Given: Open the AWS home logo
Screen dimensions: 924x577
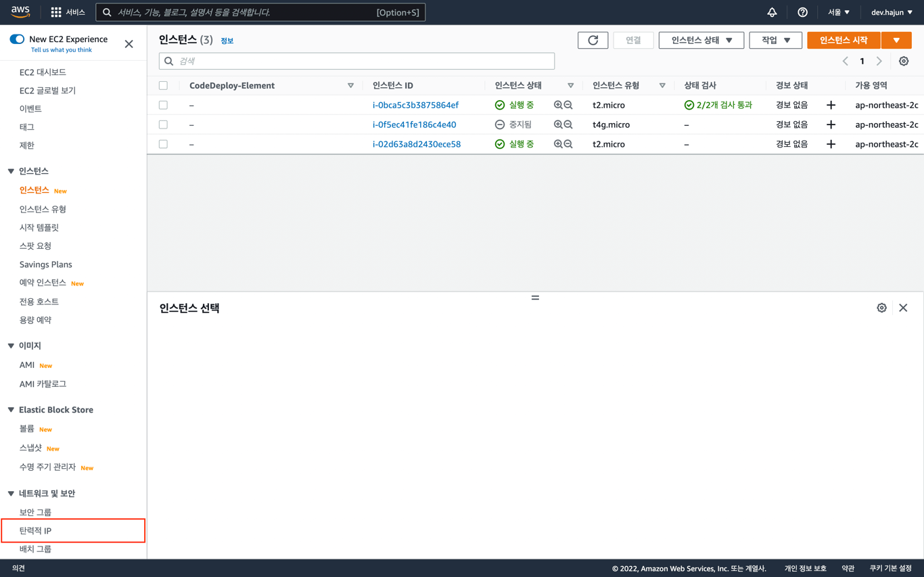Looking at the screenshot, I should (x=20, y=11).
